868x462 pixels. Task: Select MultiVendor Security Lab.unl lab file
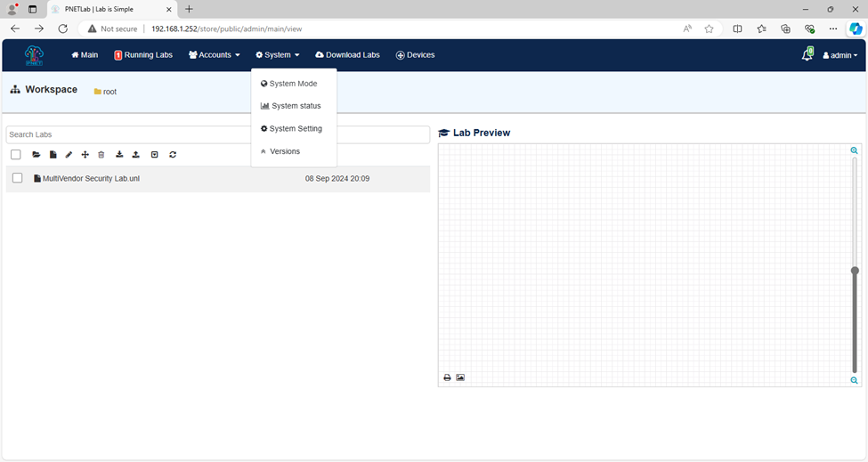click(x=87, y=179)
